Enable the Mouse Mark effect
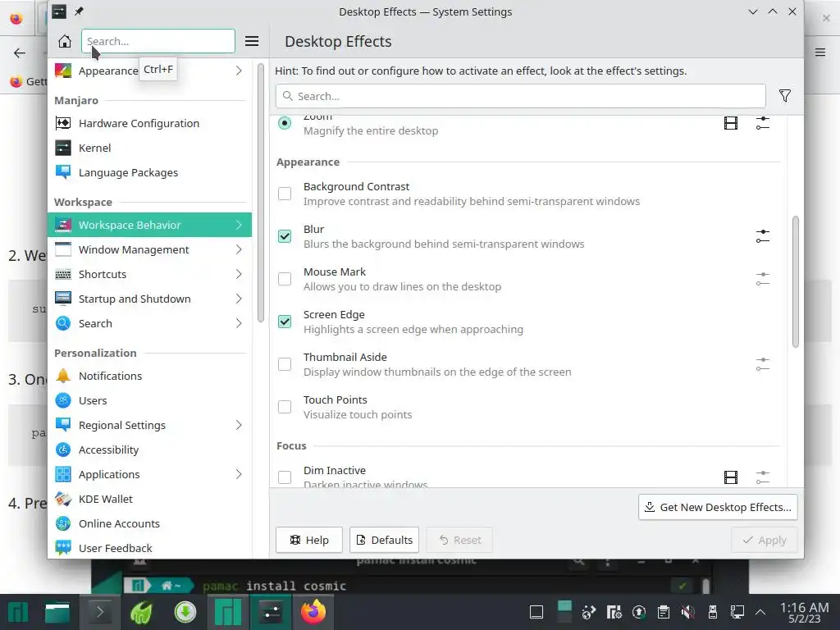The width and height of the screenshot is (840, 630). [285, 279]
